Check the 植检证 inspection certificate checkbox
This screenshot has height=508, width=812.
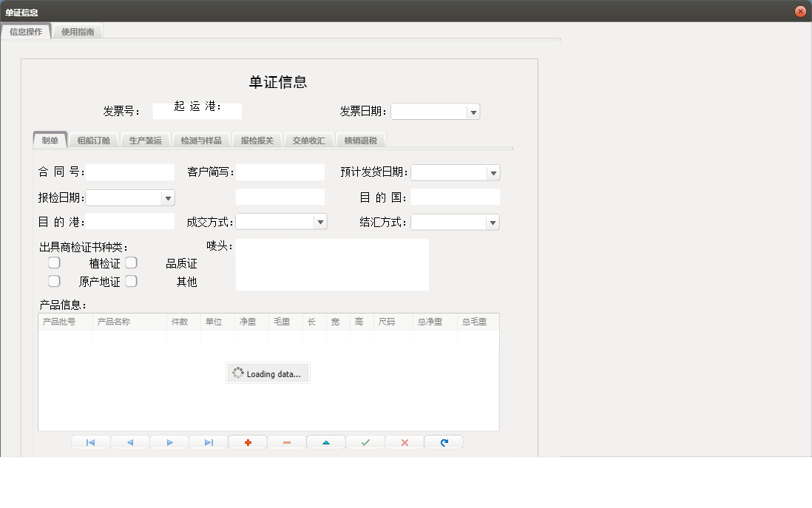tap(54, 262)
